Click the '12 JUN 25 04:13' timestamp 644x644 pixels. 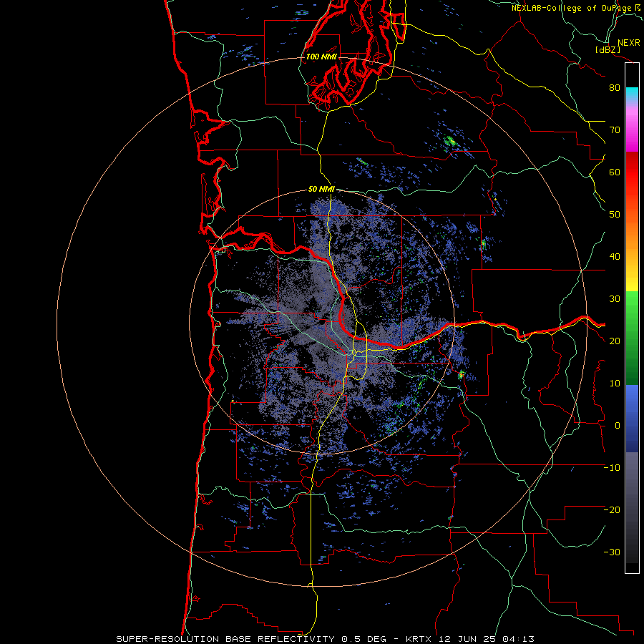(487, 639)
